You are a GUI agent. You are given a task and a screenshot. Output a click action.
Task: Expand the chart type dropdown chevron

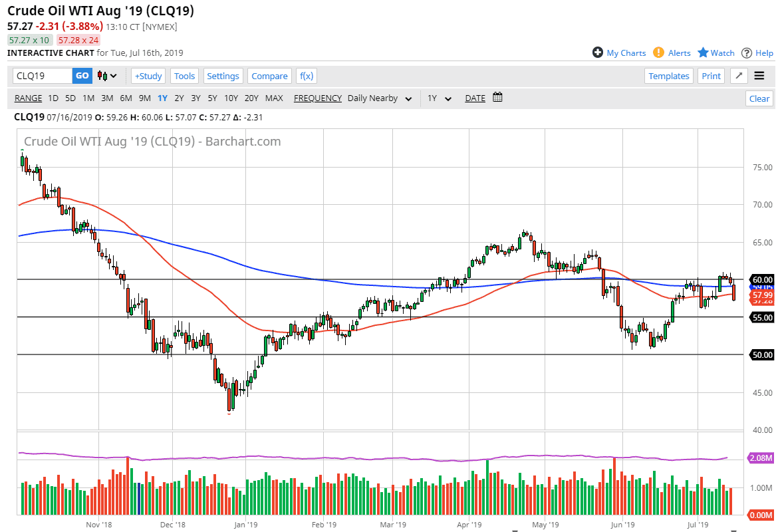[x=114, y=75]
